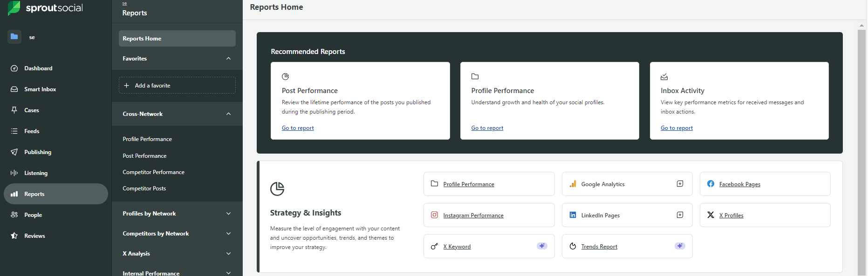Screen dimensions: 868x276
Task: Collapse the Cross-Network section
Action: (228, 114)
